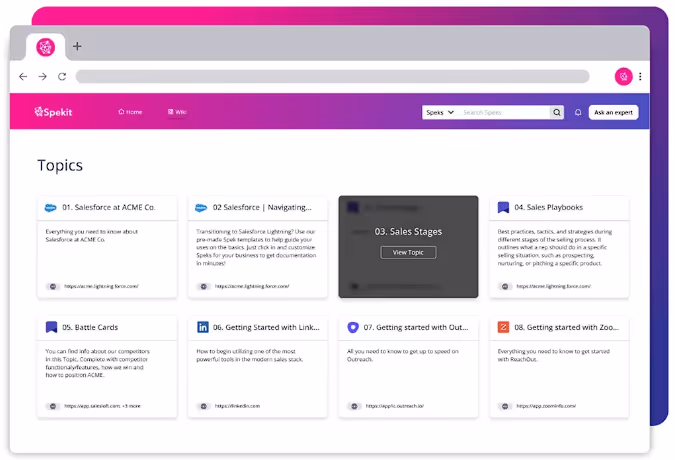This screenshot has width=675, height=460.
Task: Click domain globe icon on topic 07
Action: pos(354,406)
